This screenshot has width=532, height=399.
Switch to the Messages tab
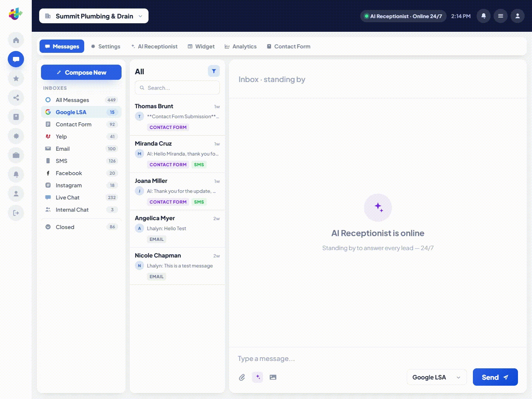(62, 46)
